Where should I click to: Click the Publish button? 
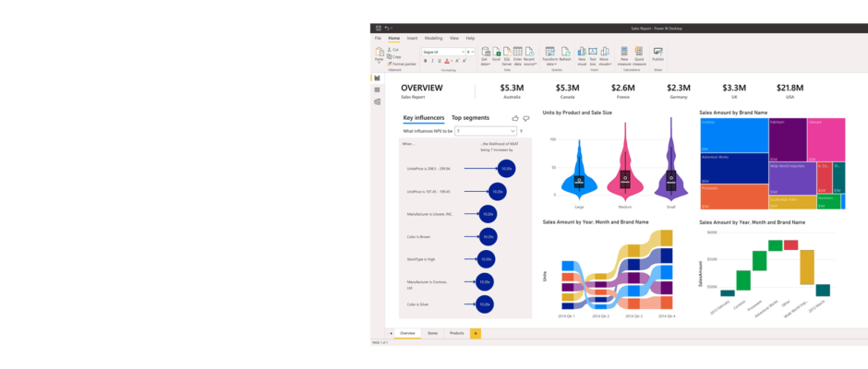657,54
